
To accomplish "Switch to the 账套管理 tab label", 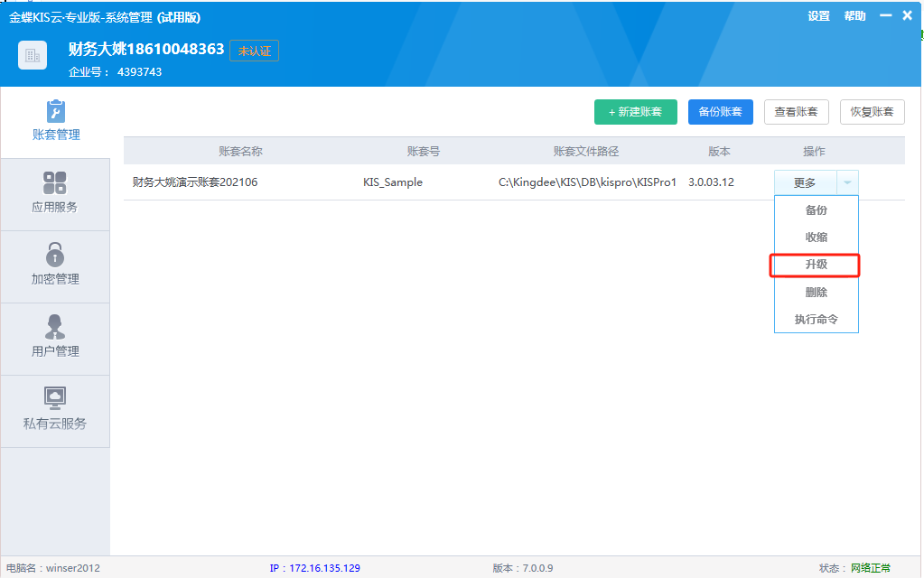I will click(56, 135).
